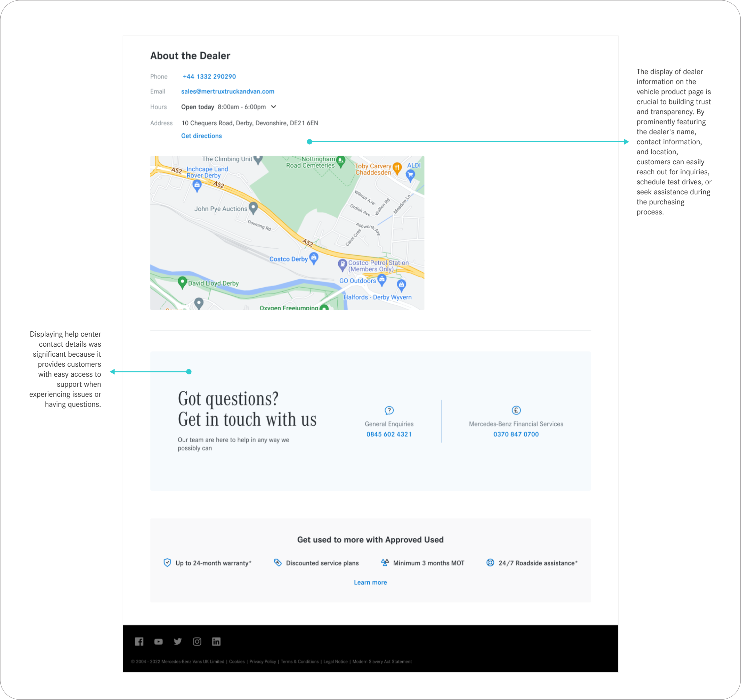The width and height of the screenshot is (741, 700).
Task: Expand the opening hours chevron
Action: coord(273,107)
